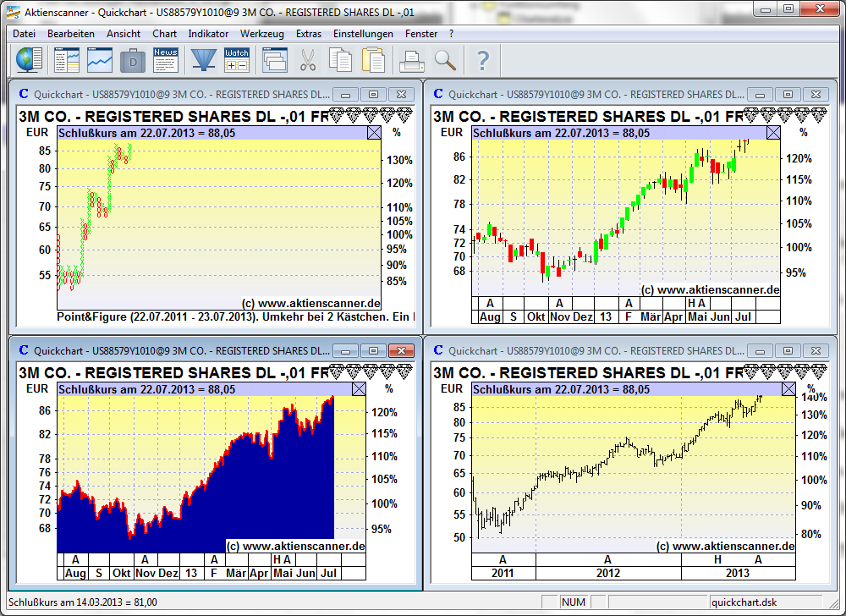This screenshot has width=846, height=616.
Task: Open the Fenster menu
Action: click(x=421, y=34)
